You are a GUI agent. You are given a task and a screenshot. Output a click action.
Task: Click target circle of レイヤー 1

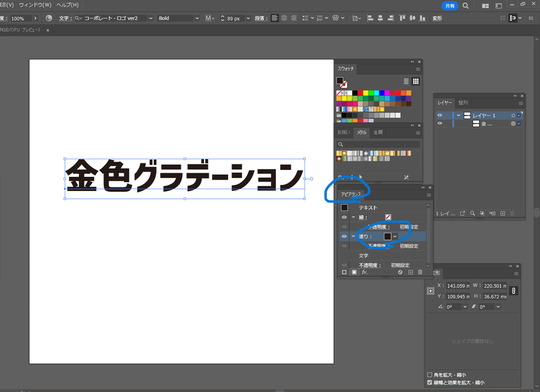click(x=513, y=115)
